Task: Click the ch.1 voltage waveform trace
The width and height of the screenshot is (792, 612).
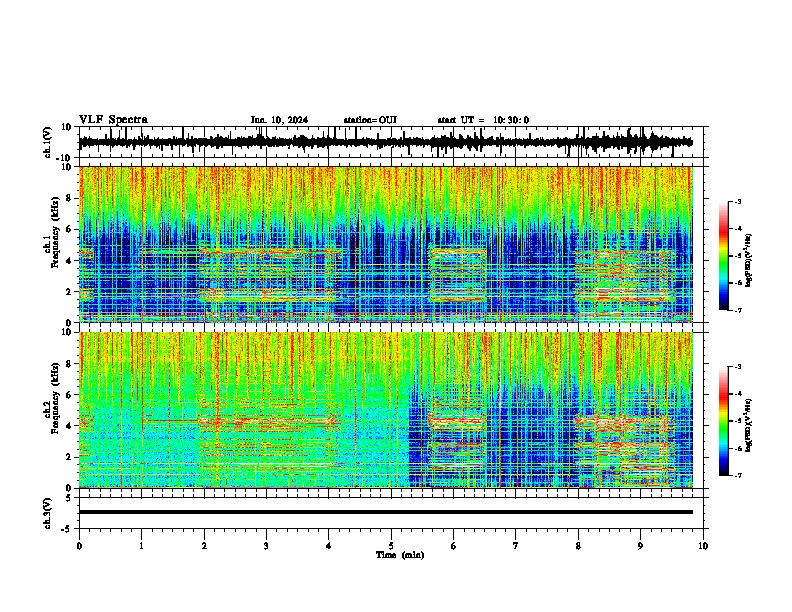Action: [x=385, y=142]
